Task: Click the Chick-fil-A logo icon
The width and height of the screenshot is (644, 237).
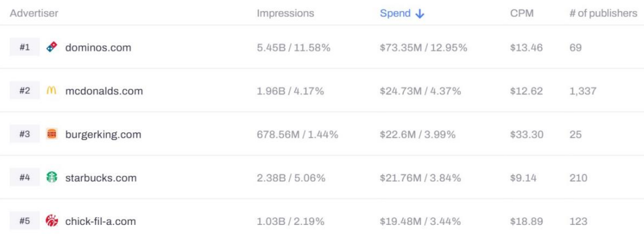Action: (52, 221)
